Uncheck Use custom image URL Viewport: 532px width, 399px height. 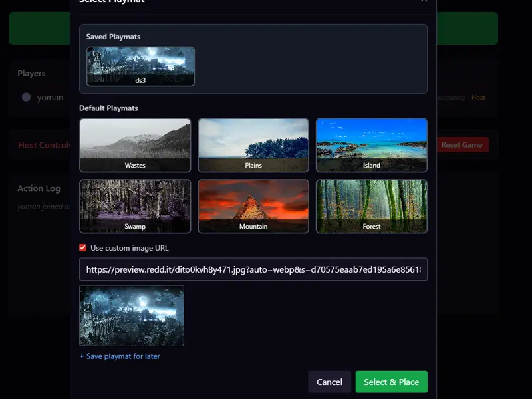[82, 247]
